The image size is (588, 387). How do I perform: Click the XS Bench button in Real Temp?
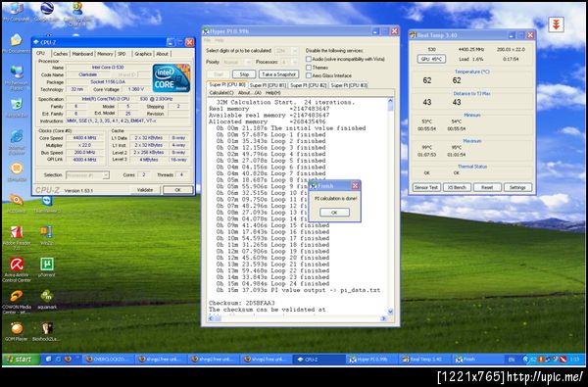click(x=457, y=187)
